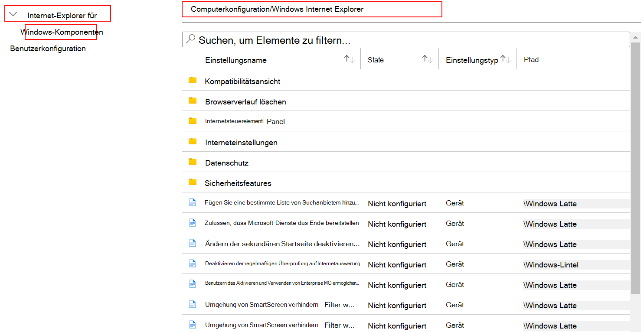644x332 pixels.
Task: Click Gerät in the Enterprise MO row
Action: tap(455, 284)
